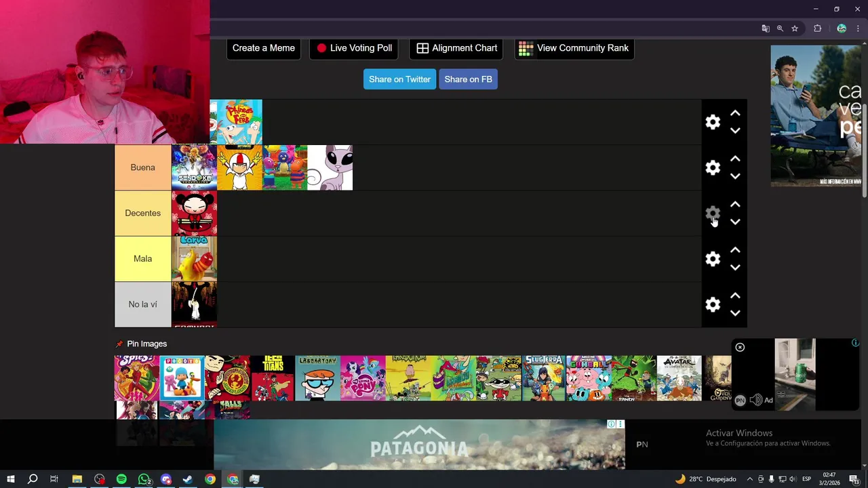Open the notification center icon
Screen dimensions: 868x488
(x=854, y=479)
